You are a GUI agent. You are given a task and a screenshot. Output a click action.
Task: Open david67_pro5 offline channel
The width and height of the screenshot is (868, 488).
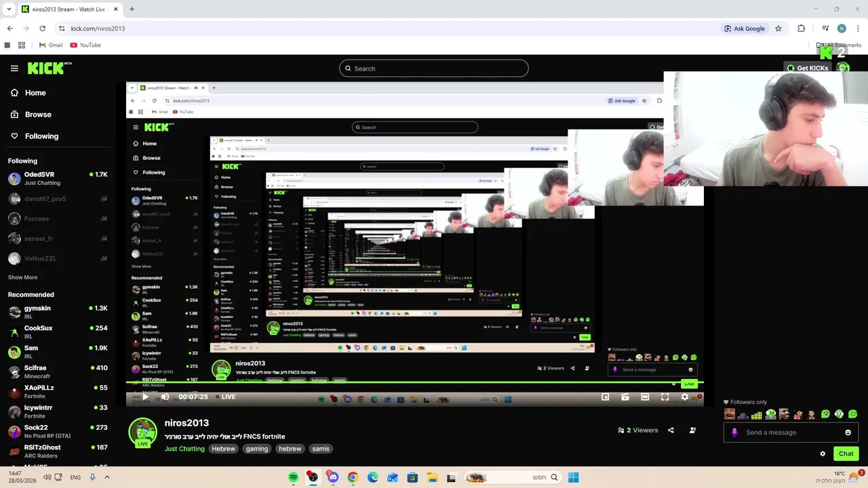(58, 199)
